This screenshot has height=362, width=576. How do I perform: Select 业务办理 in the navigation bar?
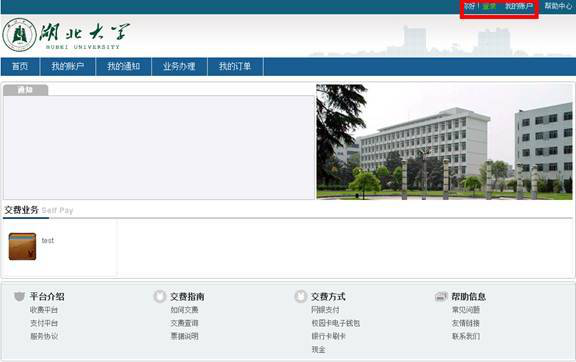(179, 67)
